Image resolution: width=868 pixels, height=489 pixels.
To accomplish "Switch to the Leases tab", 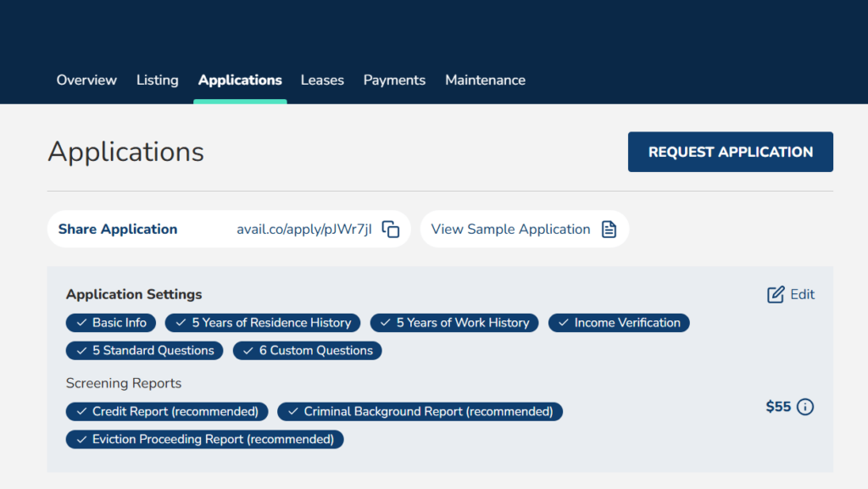I will click(322, 80).
